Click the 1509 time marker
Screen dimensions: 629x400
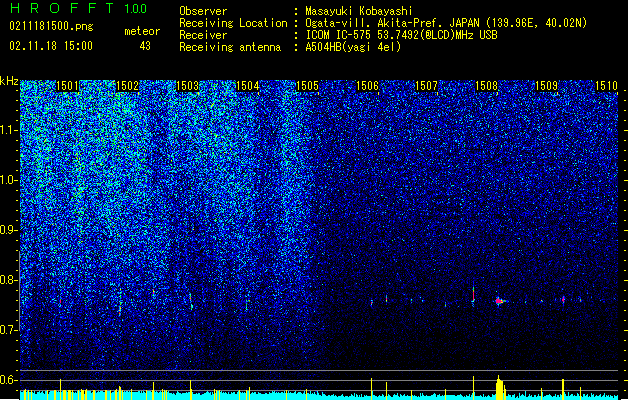pyautogui.click(x=546, y=86)
